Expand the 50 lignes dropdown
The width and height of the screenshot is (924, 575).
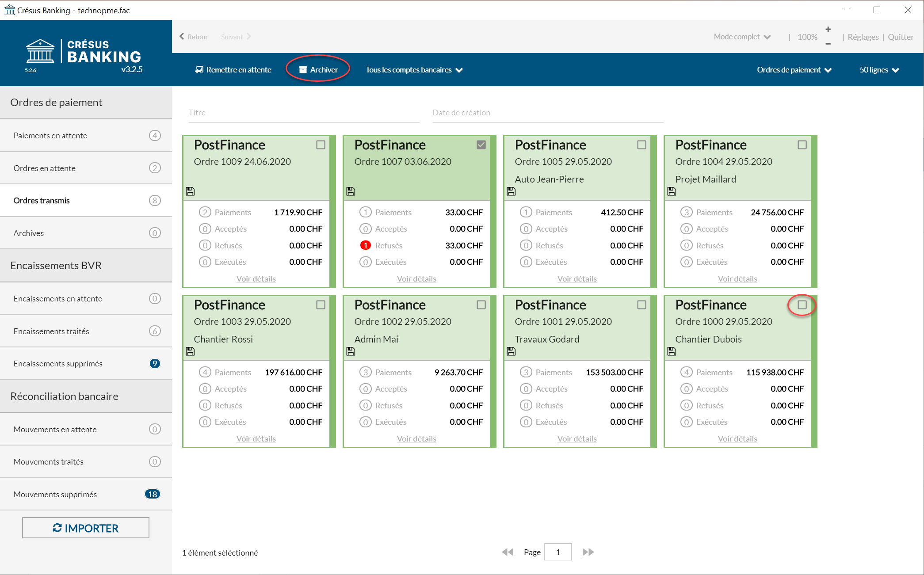879,70
